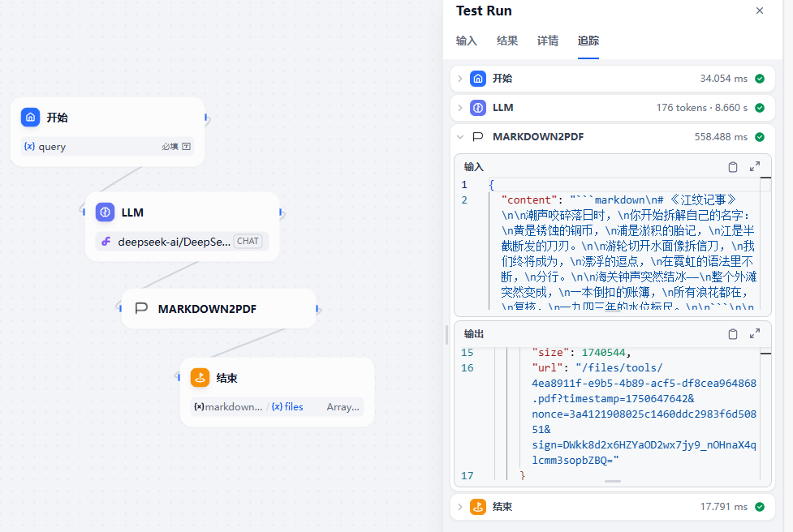Click the CHAT badge on LLM node
This screenshot has width=793, height=532.
[248, 241]
